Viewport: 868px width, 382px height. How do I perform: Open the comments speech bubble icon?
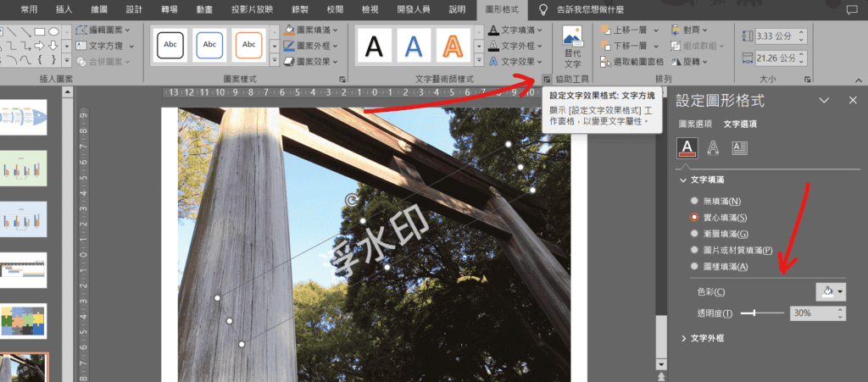pos(851,9)
